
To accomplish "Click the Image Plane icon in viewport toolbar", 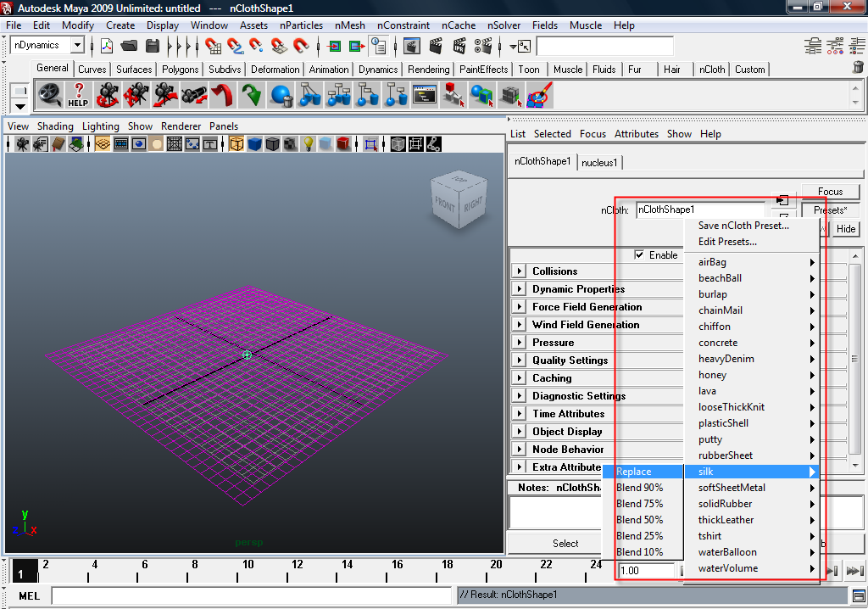I will [76, 145].
